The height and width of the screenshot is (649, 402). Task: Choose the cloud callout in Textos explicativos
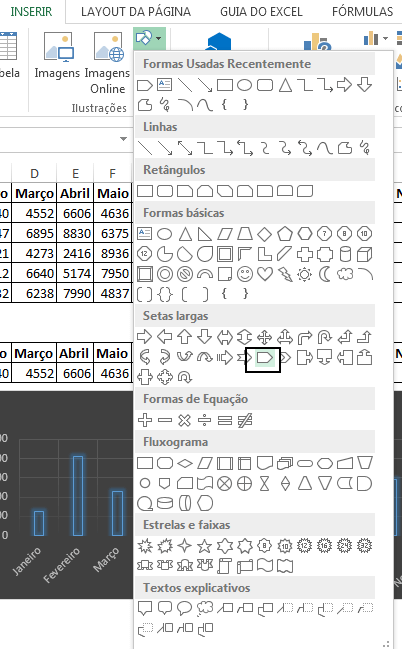point(205,608)
